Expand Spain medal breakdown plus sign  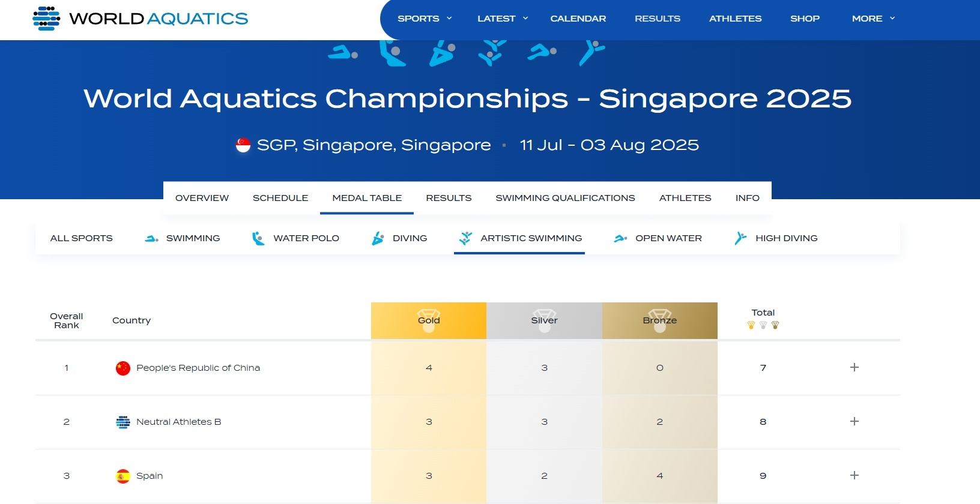pyautogui.click(x=854, y=475)
